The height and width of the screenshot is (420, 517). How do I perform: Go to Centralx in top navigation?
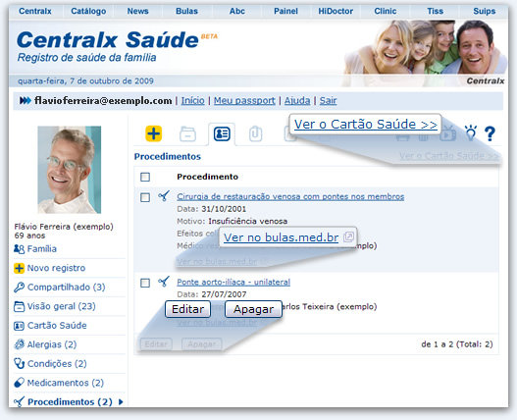pos(35,11)
